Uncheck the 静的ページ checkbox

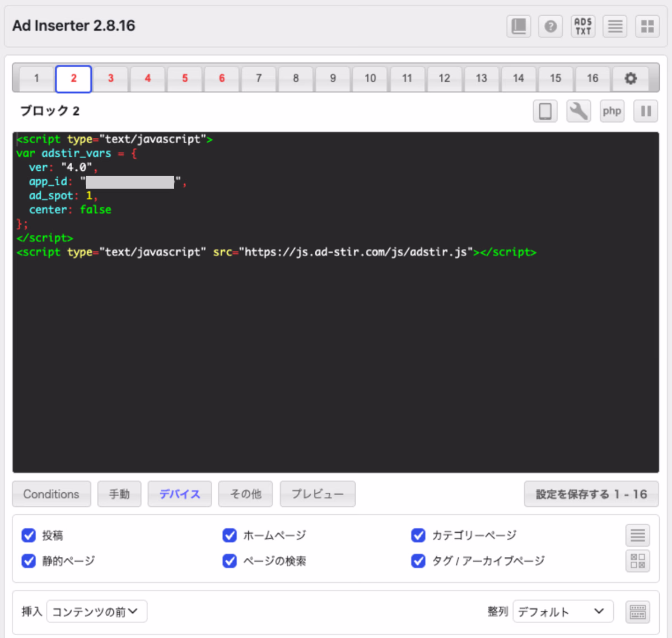coord(29,561)
